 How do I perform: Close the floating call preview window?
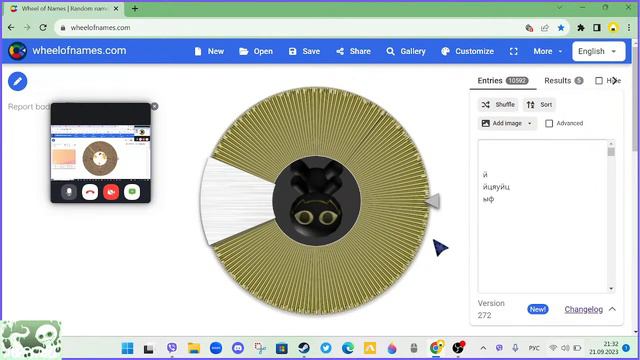[x=155, y=107]
